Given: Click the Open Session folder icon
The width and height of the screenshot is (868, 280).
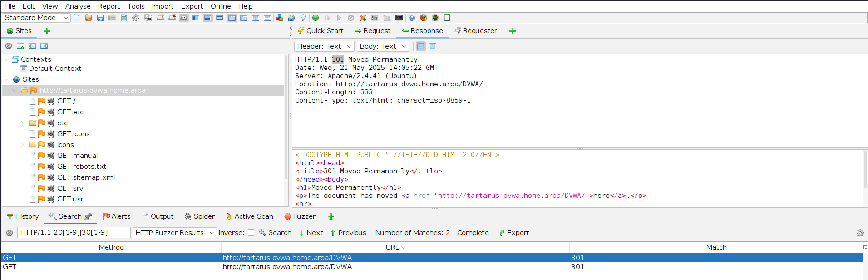Looking at the screenshot, I should pos(89,18).
